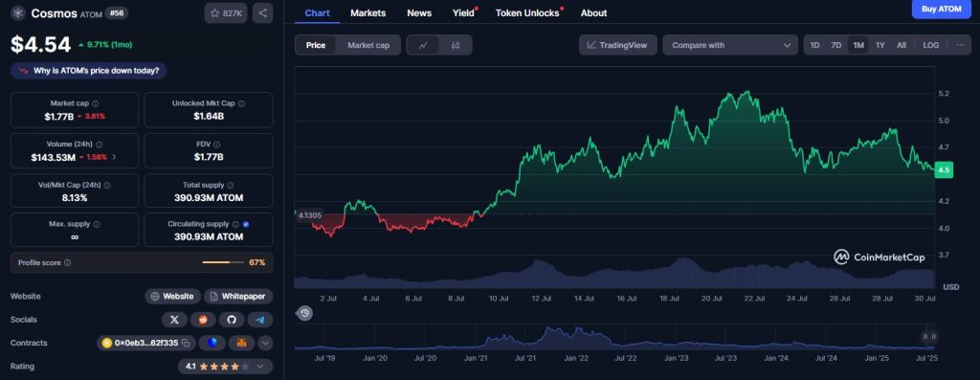Set chart range to 7D
The image size is (980, 380).
[836, 45]
